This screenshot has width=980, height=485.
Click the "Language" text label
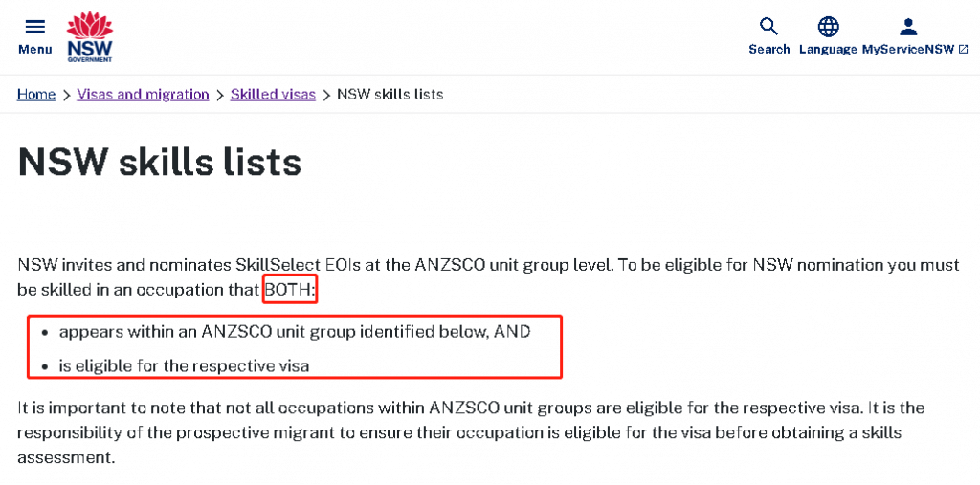(x=828, y=50)
